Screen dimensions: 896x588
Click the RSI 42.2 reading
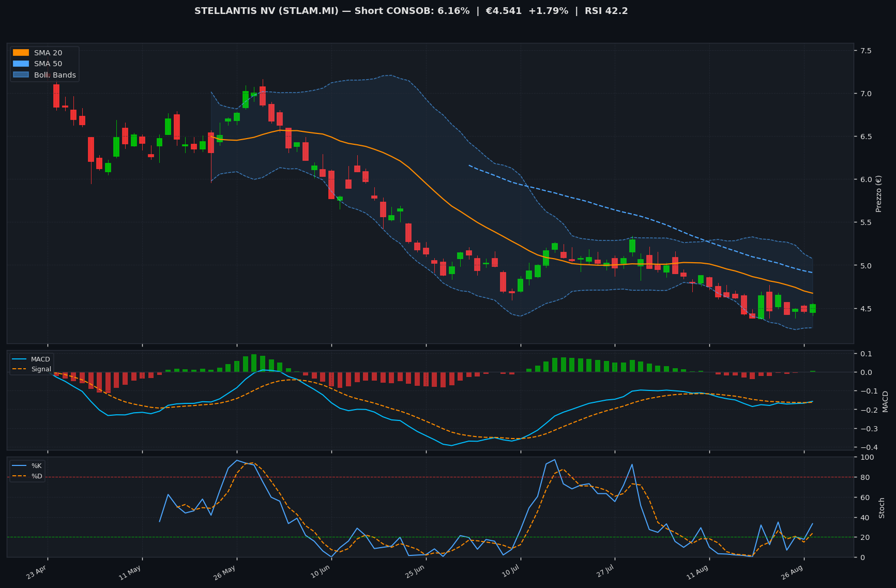tap(606, 11)
